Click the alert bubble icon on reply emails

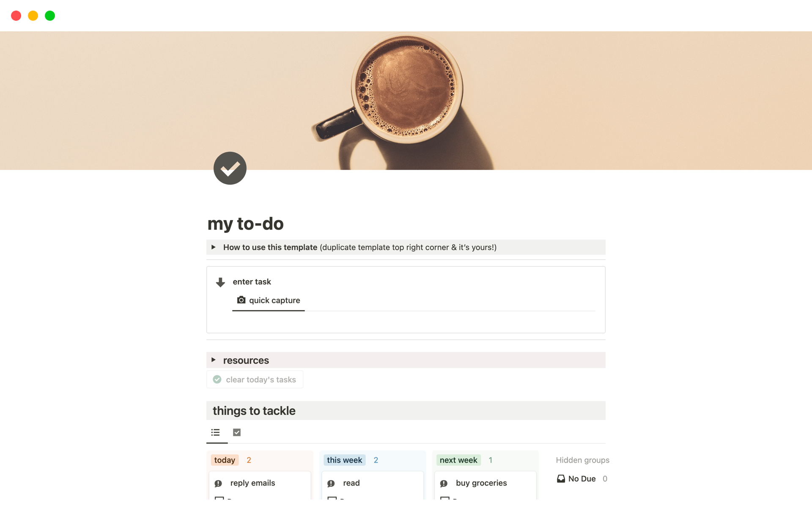tap(218, 483)
